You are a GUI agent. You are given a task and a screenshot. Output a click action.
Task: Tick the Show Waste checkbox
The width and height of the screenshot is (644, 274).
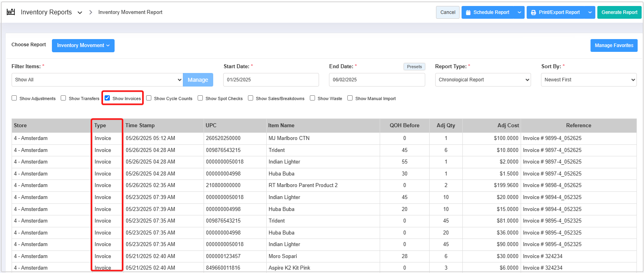point(313,98)
